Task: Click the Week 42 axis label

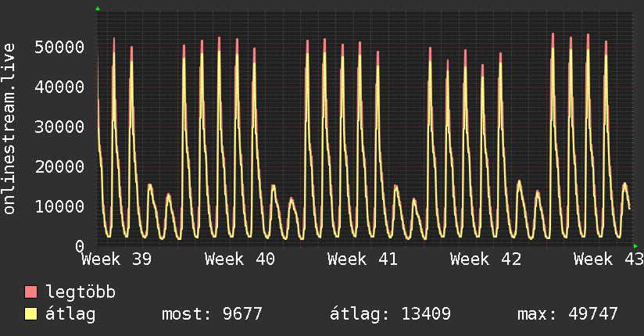Action: click(486, 259)
